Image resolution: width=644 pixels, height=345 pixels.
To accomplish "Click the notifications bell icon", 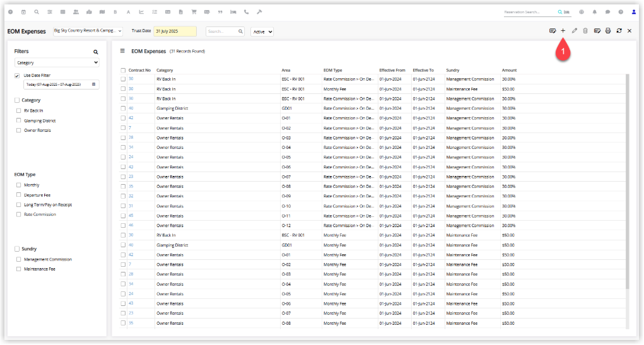I will (595, 12).
